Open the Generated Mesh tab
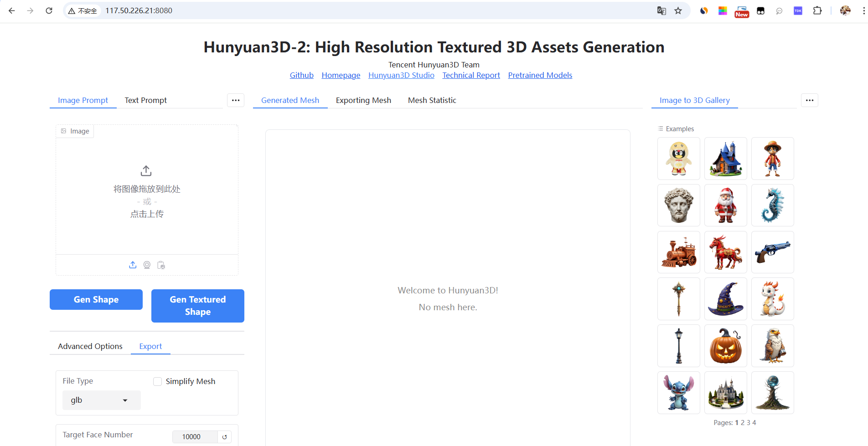 click(x=290, y=100)
